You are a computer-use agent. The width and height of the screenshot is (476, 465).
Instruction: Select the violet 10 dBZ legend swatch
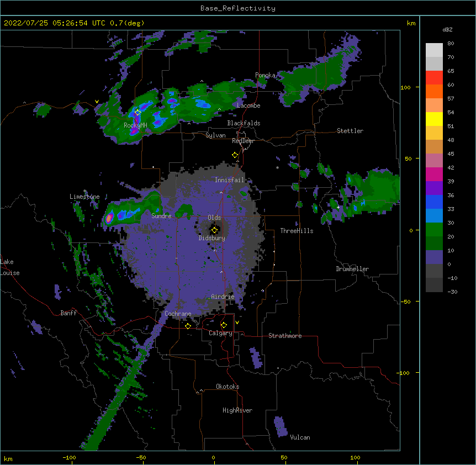point(434,257)
